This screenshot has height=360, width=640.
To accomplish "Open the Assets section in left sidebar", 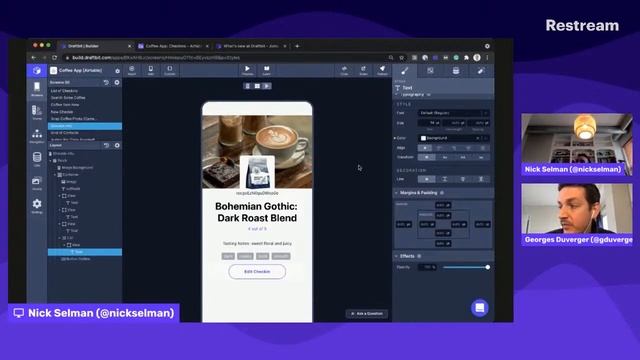I will point(37,183).
